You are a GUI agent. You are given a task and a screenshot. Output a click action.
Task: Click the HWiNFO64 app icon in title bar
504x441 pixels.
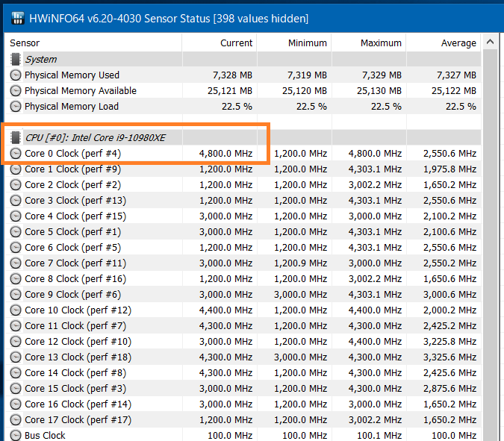pos(17,19)
